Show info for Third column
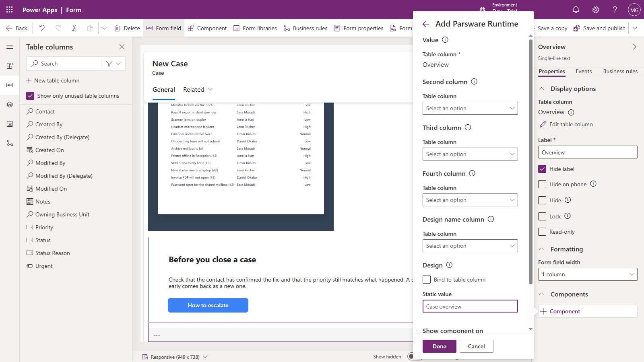 coord(468,128)
